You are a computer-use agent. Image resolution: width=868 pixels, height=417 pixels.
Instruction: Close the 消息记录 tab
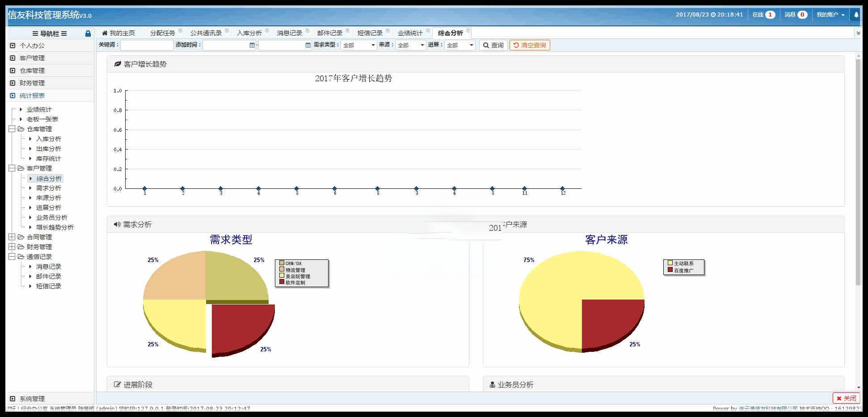[x=307, y=30]
